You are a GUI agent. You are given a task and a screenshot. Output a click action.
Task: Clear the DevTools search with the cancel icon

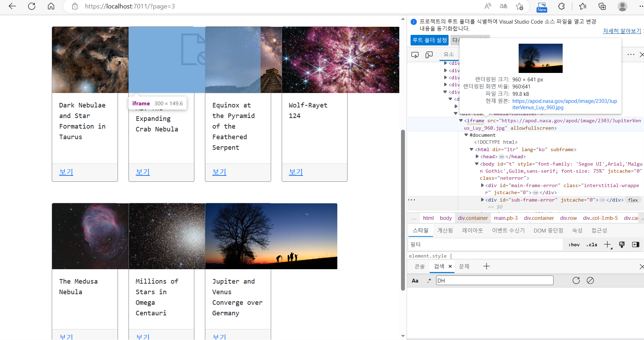(x=590, y=280)
